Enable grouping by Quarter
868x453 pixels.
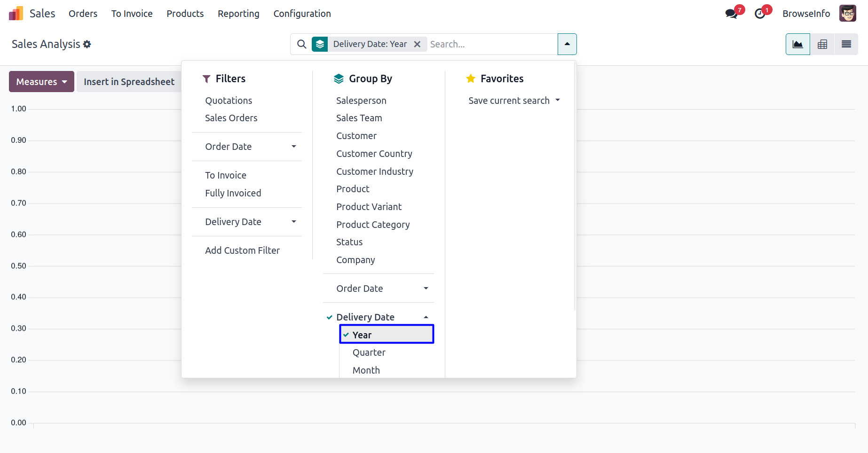369,352
